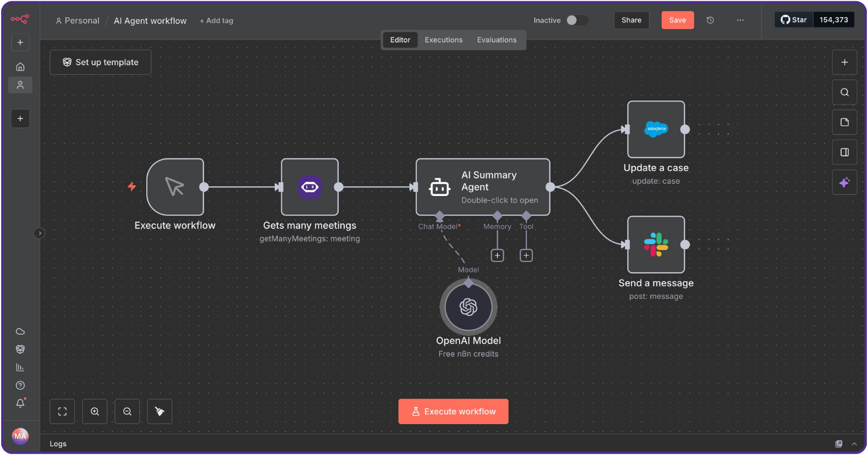Add a tag to the workflow
Screen dimensions: 868x455
coord(216,20)
